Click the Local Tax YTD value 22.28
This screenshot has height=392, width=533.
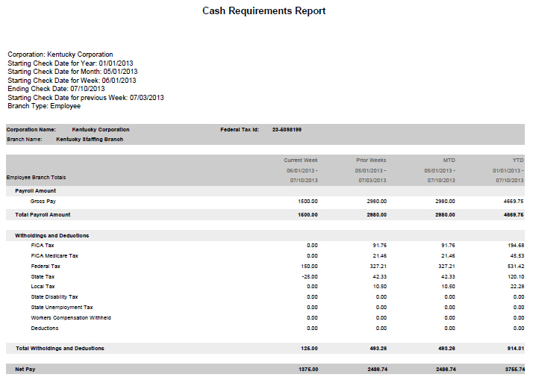(516, 286)
